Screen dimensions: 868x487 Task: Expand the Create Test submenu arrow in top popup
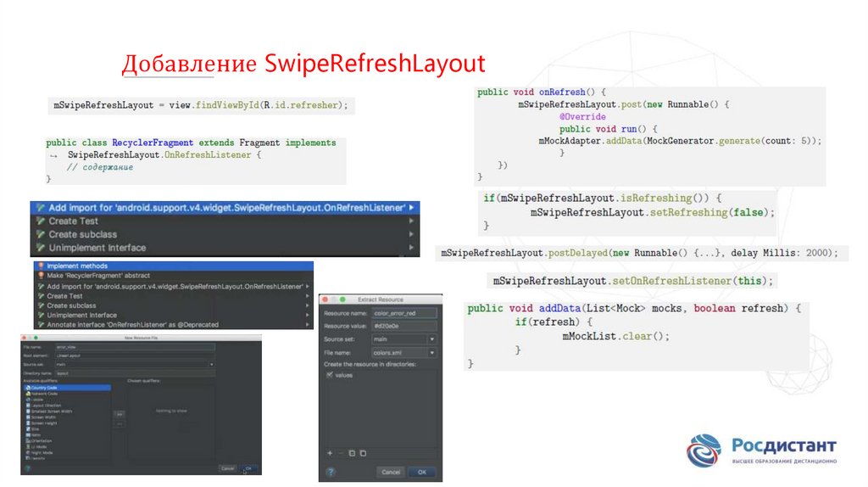click(x=412, y=221)
